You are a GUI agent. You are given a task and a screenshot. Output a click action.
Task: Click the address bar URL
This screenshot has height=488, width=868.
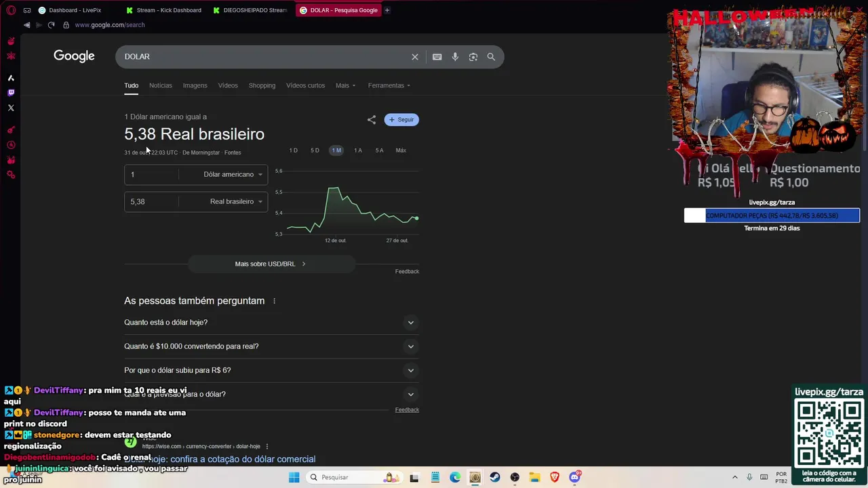pyautogui.click(x=110, y=25)
